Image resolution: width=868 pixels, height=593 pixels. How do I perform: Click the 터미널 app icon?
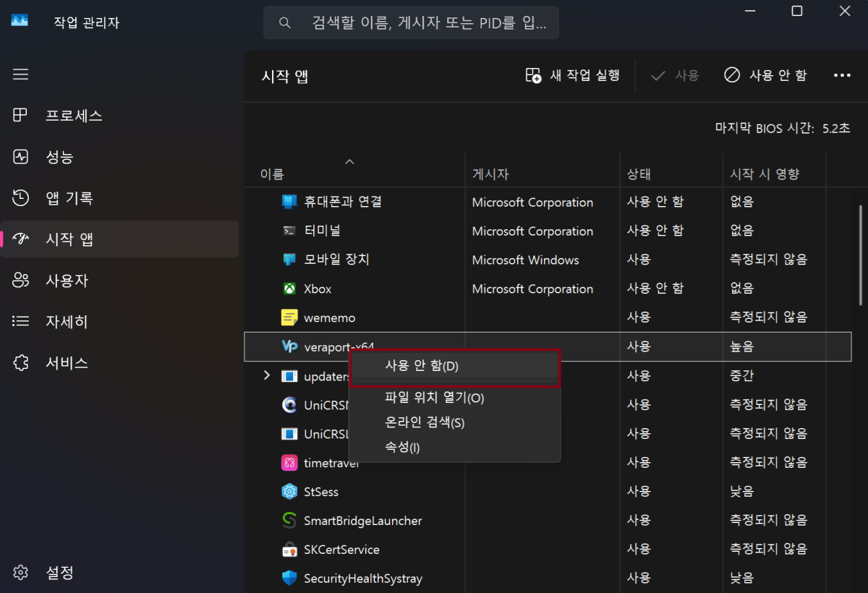[x=289, y=231]
